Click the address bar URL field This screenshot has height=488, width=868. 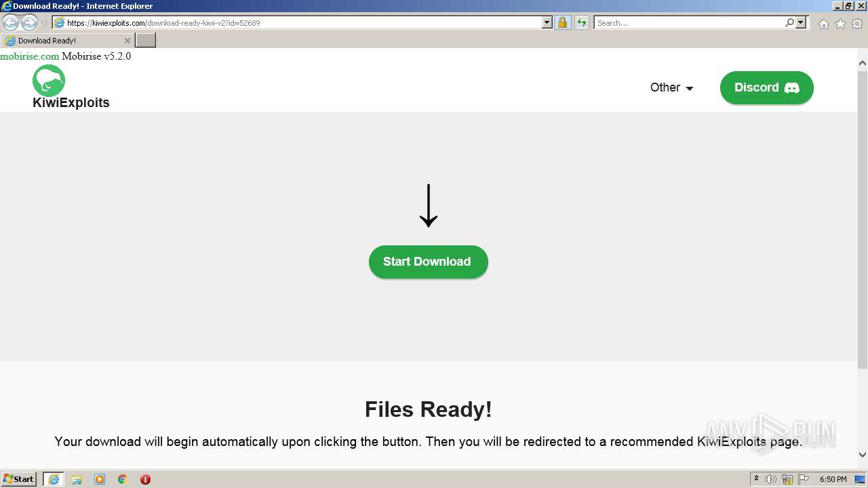coord(297,22)
